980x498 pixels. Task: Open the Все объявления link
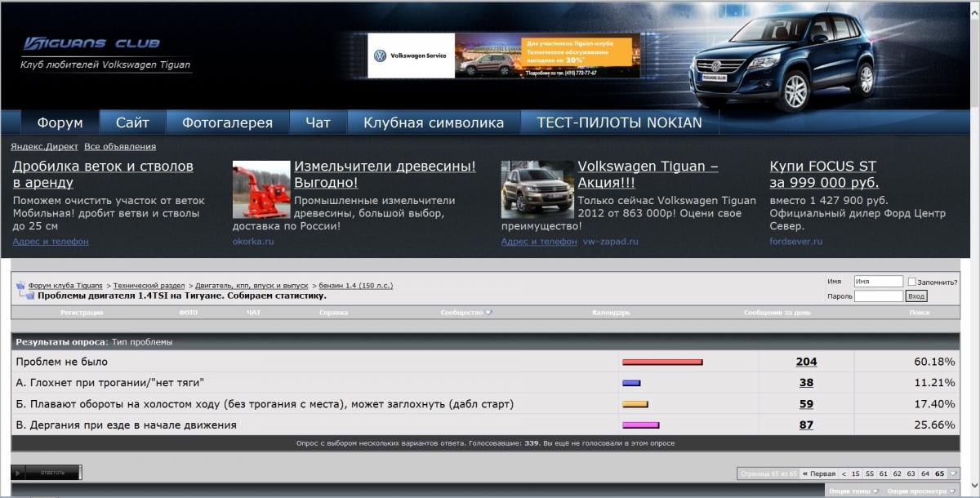tap(120, 146)
